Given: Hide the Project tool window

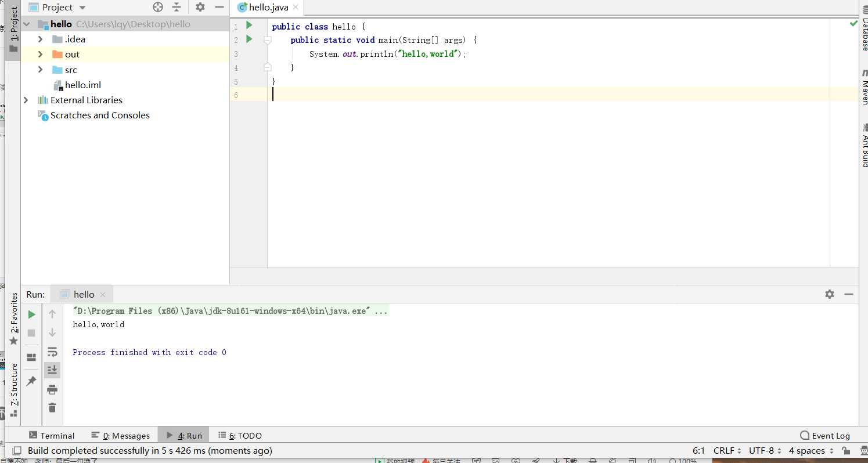Looking at the screenshot, I should pos(219,7).
